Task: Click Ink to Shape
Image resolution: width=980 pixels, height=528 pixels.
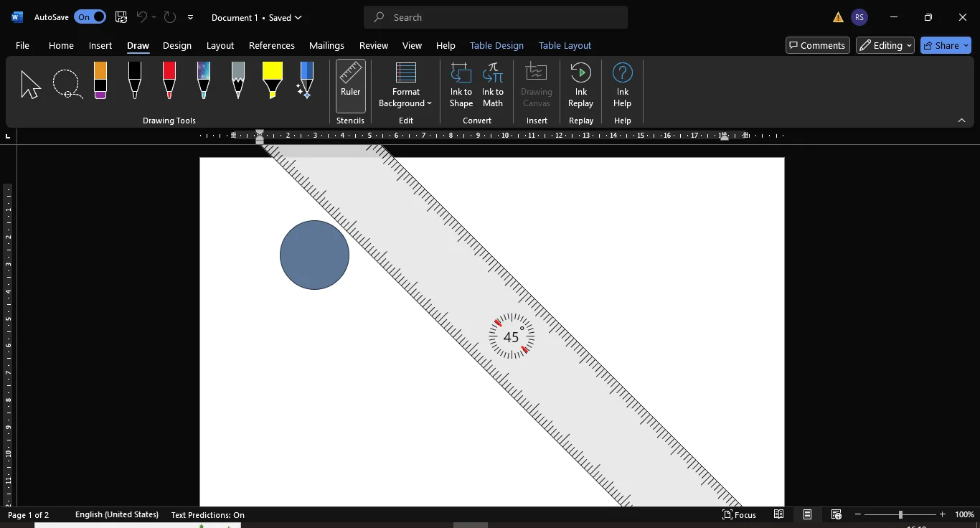Action: [x=461, y=86]
